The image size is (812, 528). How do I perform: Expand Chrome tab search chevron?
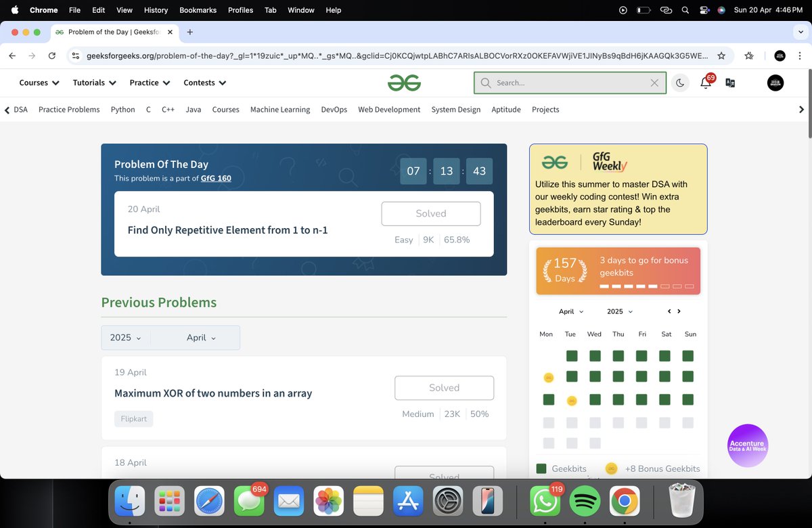pos(800,32)
